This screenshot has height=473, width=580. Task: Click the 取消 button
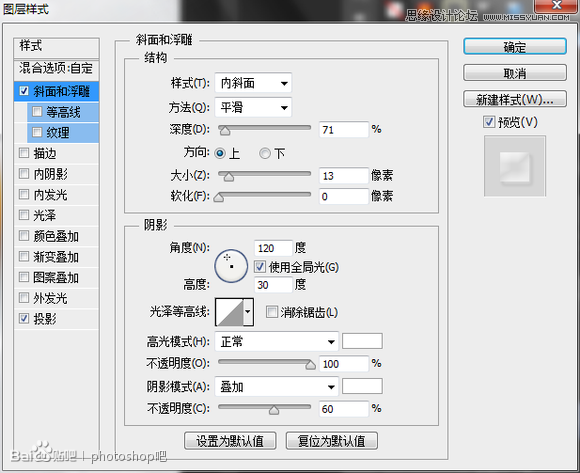515,73
